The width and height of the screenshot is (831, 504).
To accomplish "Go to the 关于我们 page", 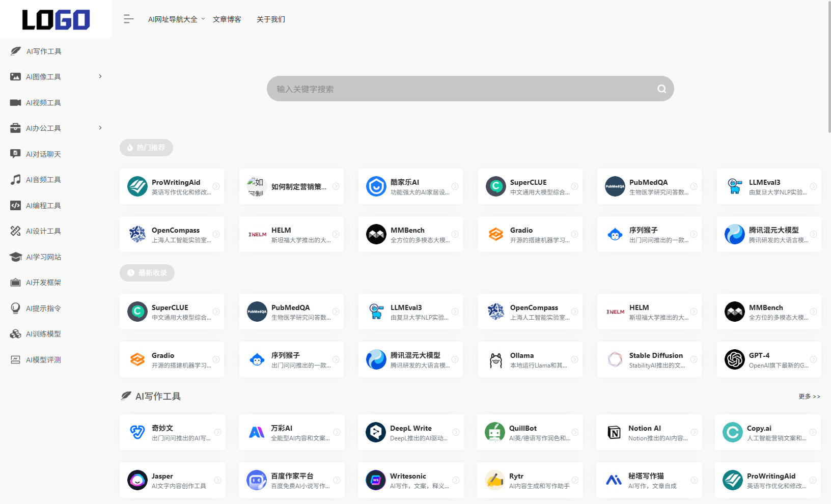I will coord(271,19).
